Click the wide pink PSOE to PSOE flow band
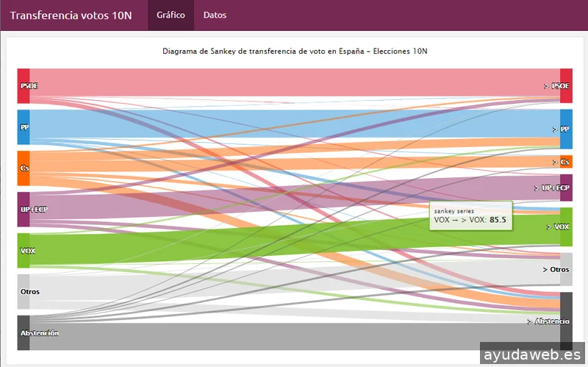The height and width of the screenshot is (367, 588). click(x=294, y=82)
